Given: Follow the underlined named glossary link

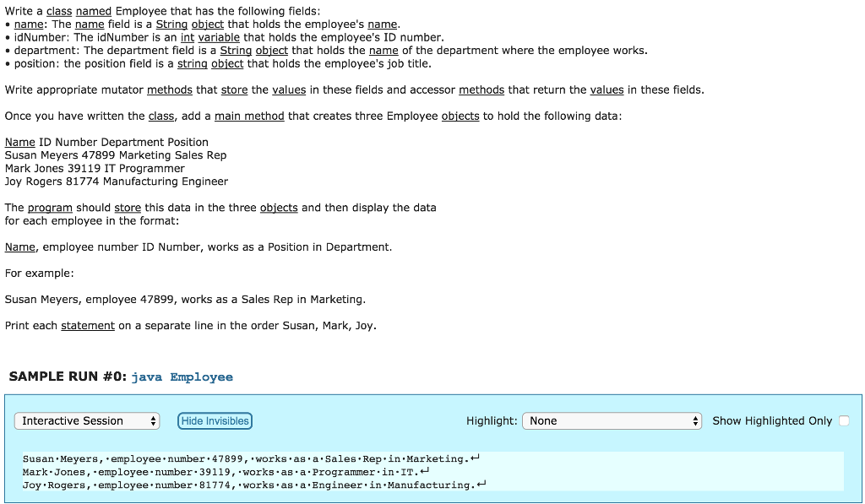Looking at the screenshot, I should click(x=93, y=11).
